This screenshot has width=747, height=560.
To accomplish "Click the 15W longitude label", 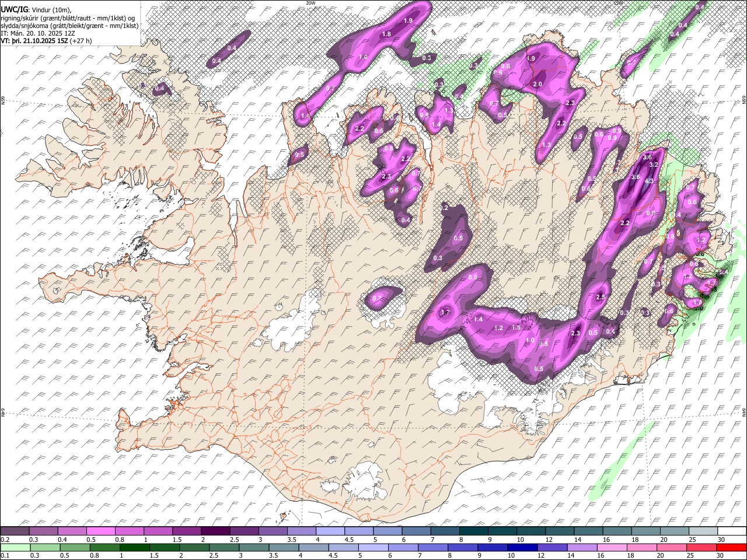I will pyautogui.click(x=618, y=3).
